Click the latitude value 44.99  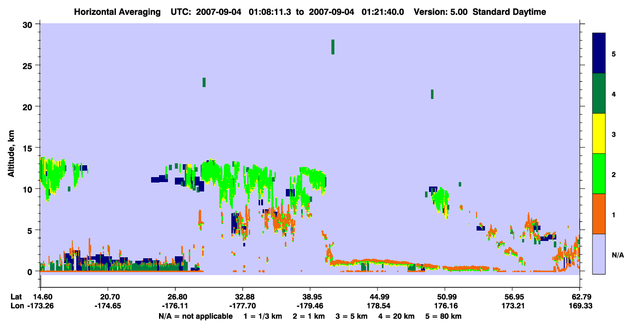(377, 297)
